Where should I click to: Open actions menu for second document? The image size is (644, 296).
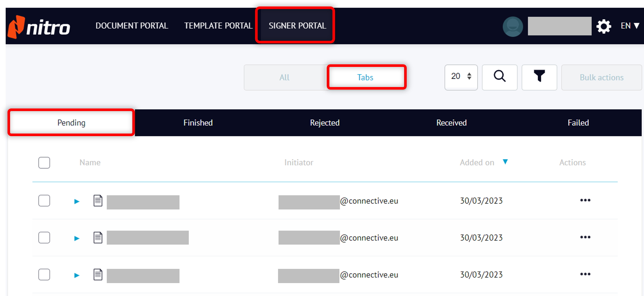[x=585, y=237]
